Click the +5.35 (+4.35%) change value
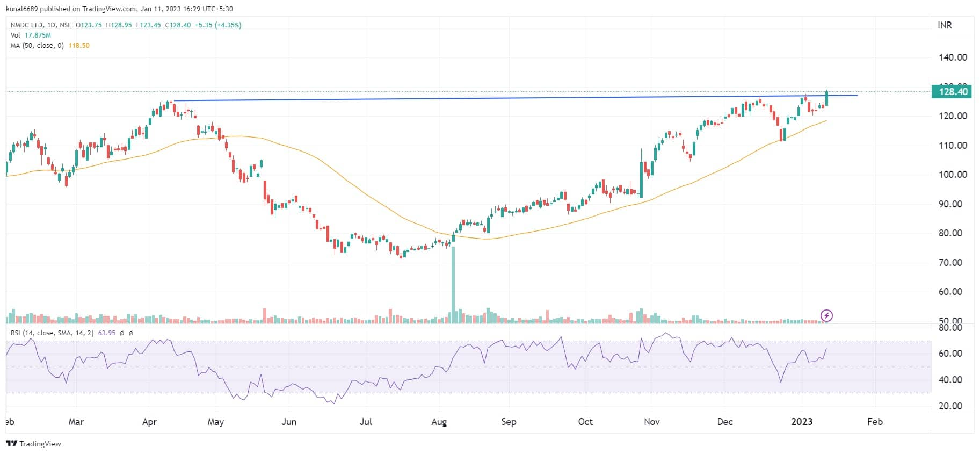The width and height of the screenshot is (980, 454). coord(218,25)
